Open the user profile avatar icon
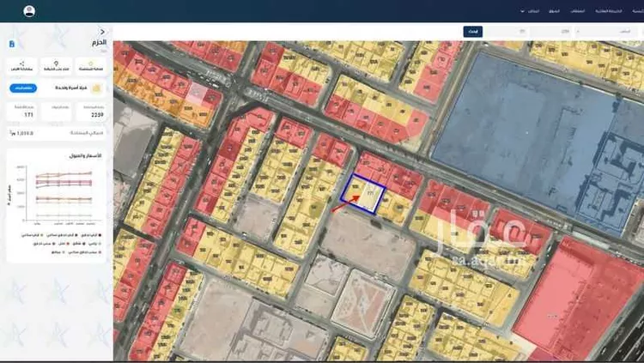The width and height of the screenshot is (644, 363). (30, 11)
